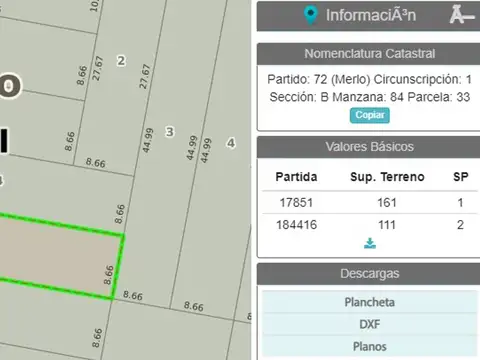
Task: Click the Partida column header
Action: (296, 177)
